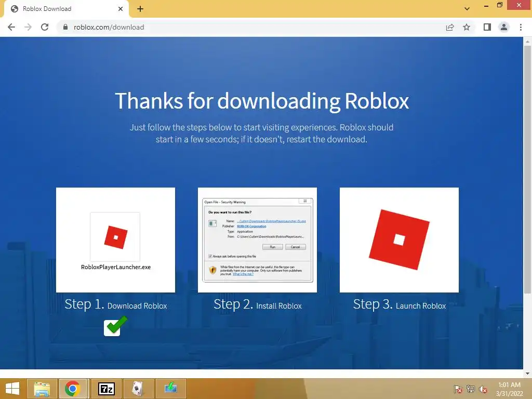The height and width of the screenshot is (399, 532).
Task: Open 7-Zip from the taskbar
Action: (106, 389)
